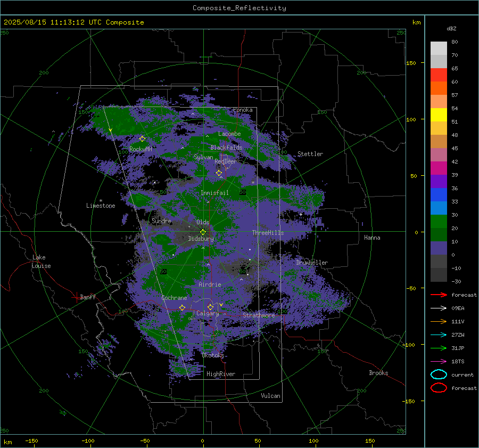Screen dimensions: 479x448
Task: Click the red forecast arrow in legend
Action: pos(439,295)
